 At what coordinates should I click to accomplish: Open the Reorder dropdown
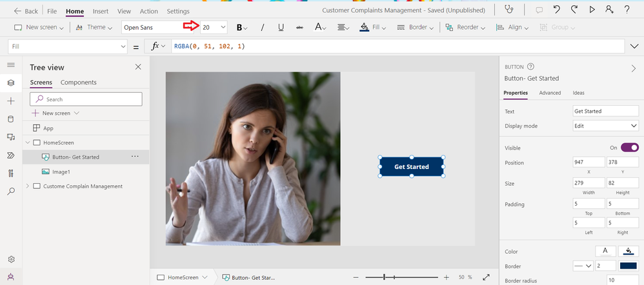tap(465, 28)
